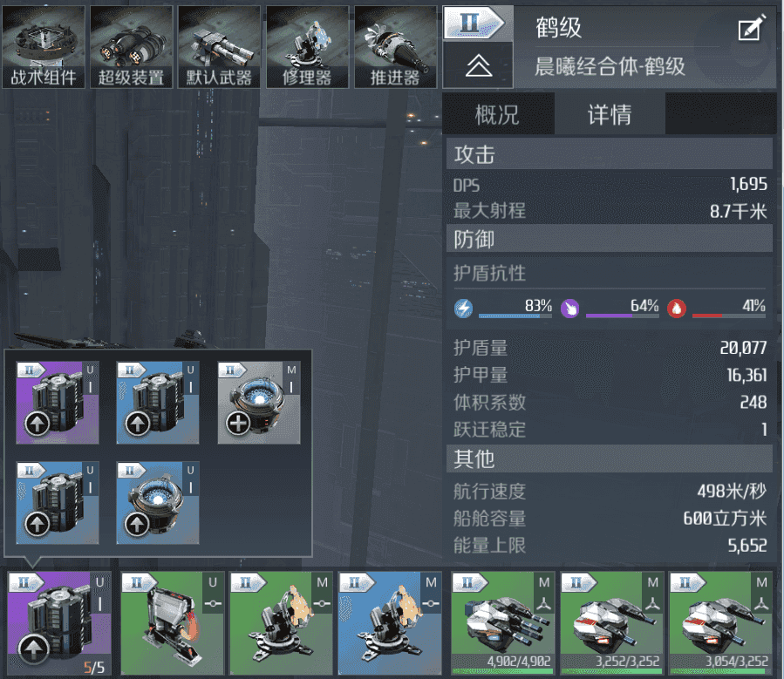Viewport: 784px width, 679px height.
Task: Click the drone showing 3,054/3,252
Action: (x=721, y=623)
